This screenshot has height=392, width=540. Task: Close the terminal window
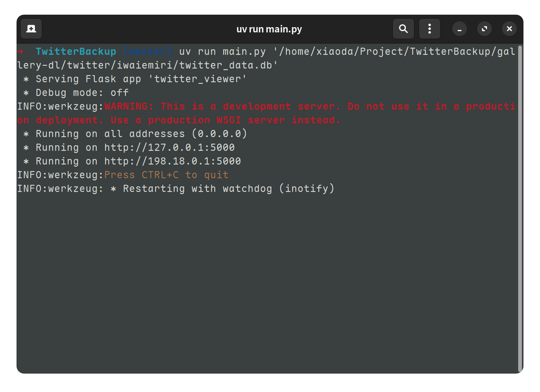pos(509,29)
